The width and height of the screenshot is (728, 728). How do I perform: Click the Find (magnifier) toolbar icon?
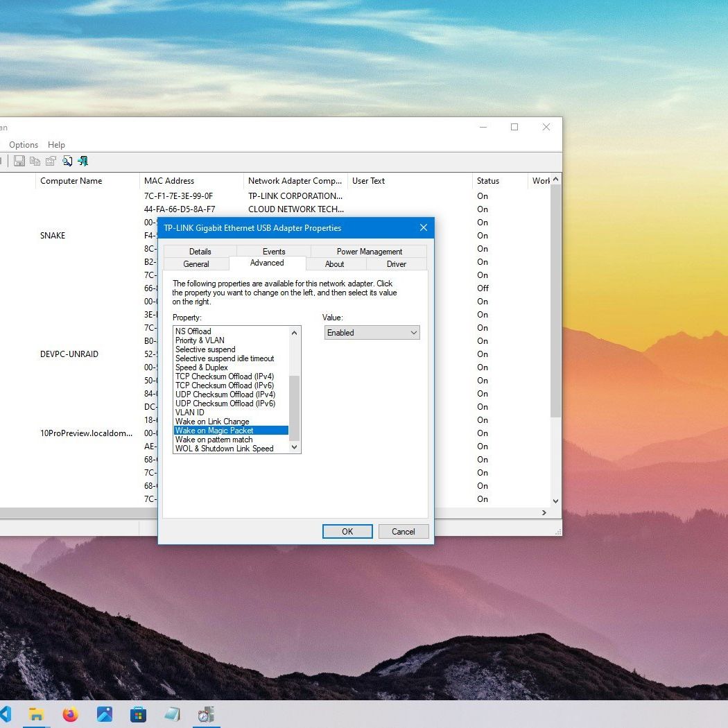pyautogui.click(x=67, y=162)
